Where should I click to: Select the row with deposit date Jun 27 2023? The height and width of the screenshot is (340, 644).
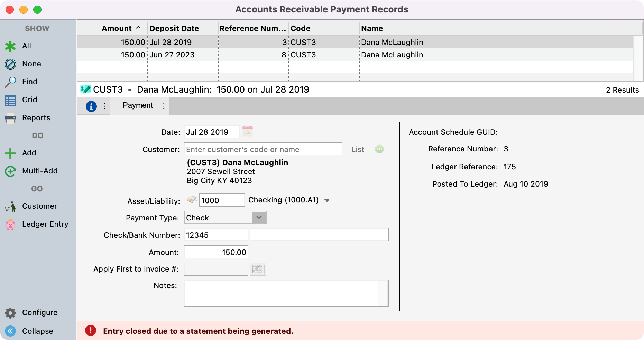pos(355,55)
